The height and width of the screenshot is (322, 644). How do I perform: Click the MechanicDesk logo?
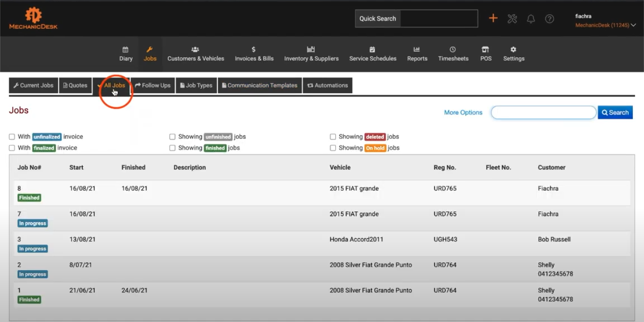tap(33, 18)
